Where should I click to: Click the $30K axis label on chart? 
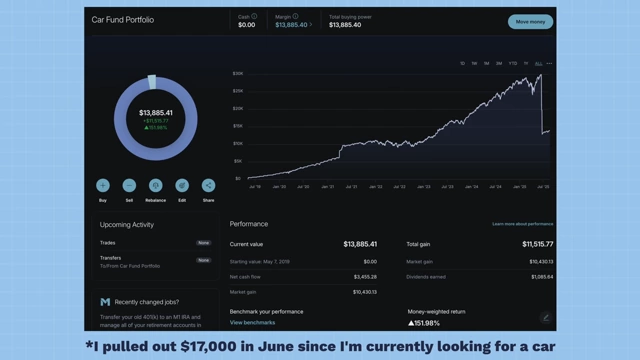[x=238, y=73]
